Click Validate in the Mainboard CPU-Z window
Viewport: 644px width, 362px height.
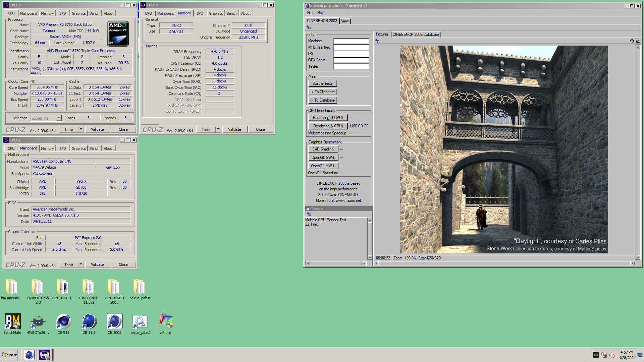point(97,264)
